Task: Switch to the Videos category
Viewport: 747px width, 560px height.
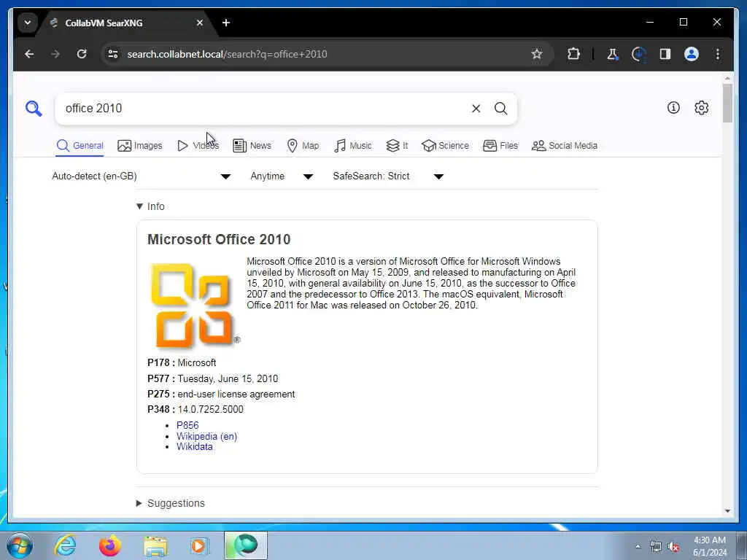Action: pos(198,146)
